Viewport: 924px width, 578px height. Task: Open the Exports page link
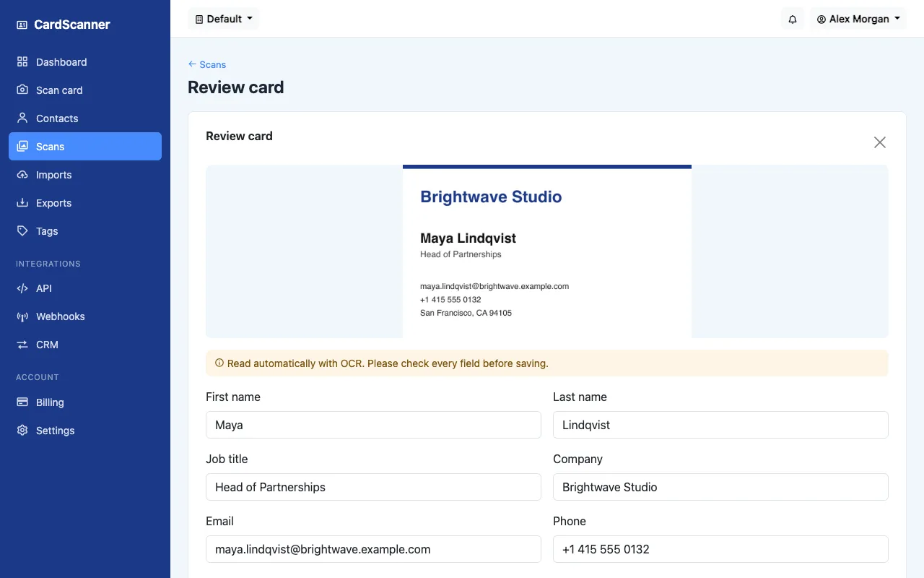(85, 203)
